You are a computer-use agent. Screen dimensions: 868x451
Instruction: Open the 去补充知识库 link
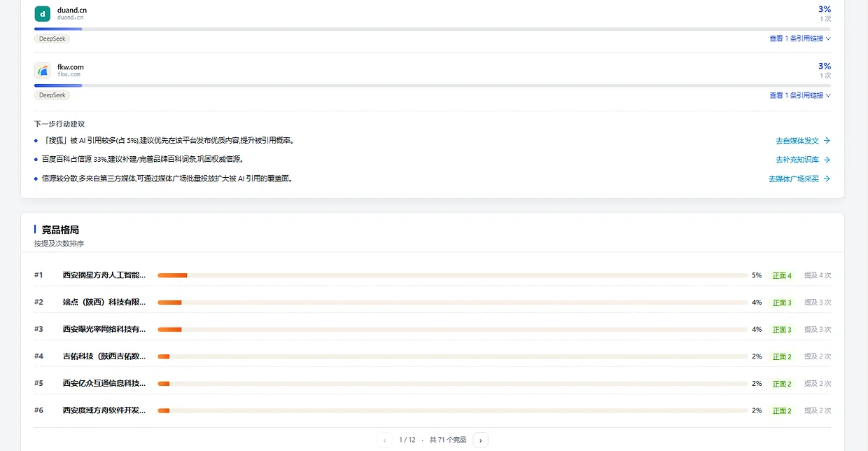pos(803,160)
